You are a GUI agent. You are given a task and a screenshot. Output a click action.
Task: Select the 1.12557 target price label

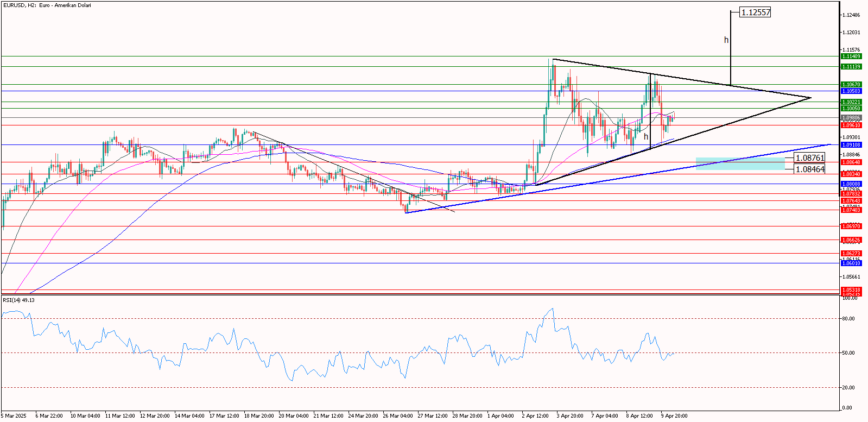click(756, 12)
